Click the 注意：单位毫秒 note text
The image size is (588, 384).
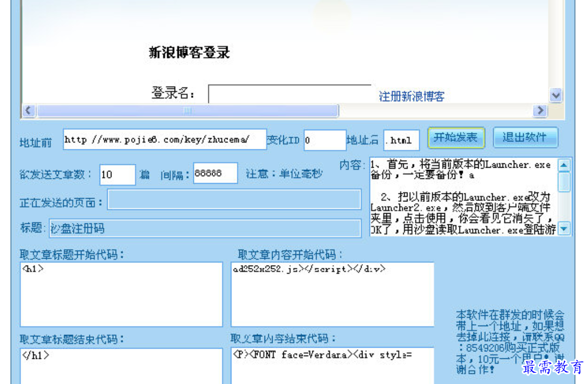point(284,174)
